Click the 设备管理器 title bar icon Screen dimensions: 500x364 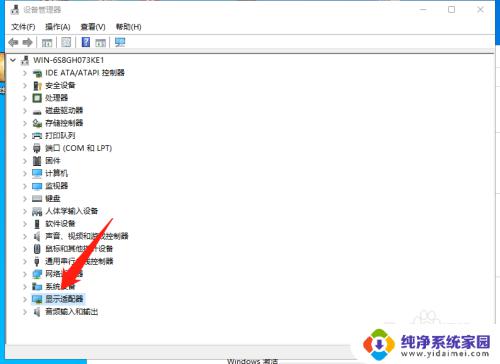coord(15,10)
